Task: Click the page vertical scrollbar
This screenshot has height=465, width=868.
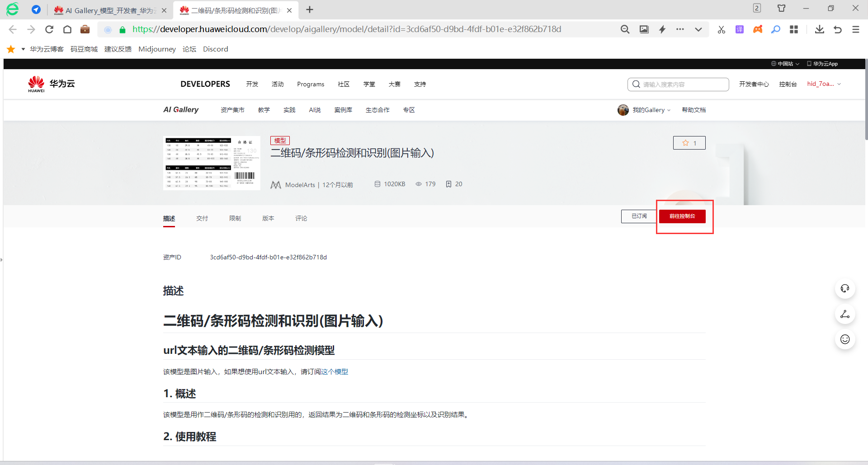Action: [x=866, y=99]
